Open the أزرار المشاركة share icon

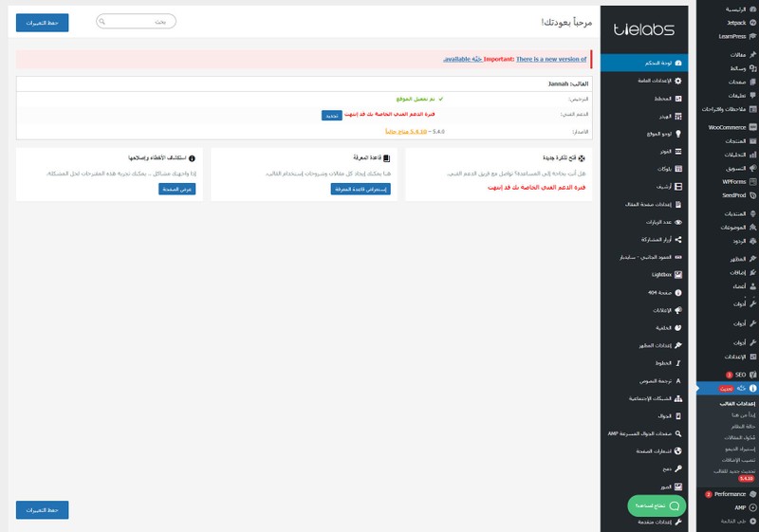[x=678, y=239]
